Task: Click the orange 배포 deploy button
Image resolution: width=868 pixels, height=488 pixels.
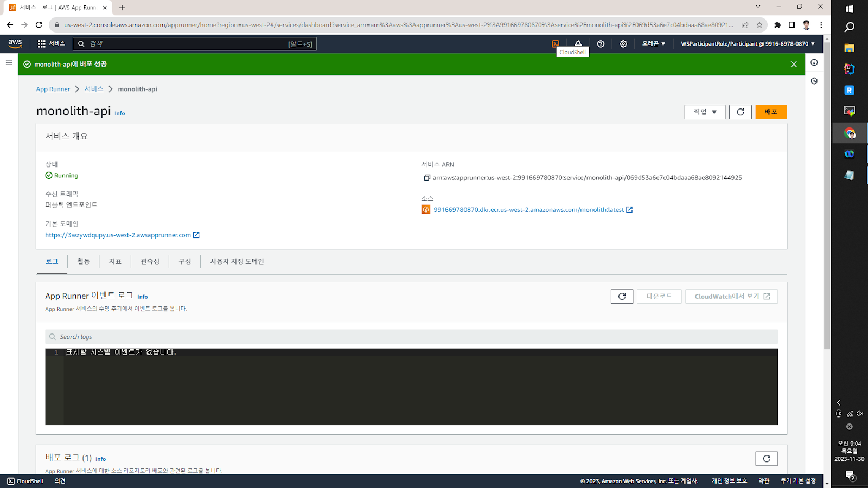Action: pyautogui.click(x=771, y=112)
